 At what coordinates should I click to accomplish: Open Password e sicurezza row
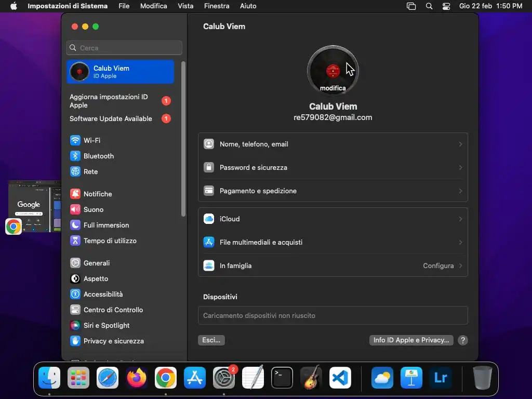[333, 168]
